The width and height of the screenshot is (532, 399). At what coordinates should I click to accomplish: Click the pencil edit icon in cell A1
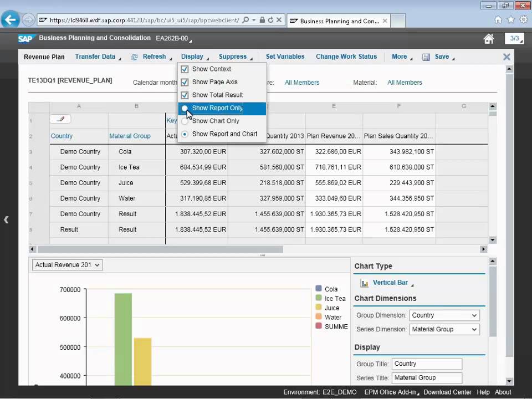tap(60, 119)
